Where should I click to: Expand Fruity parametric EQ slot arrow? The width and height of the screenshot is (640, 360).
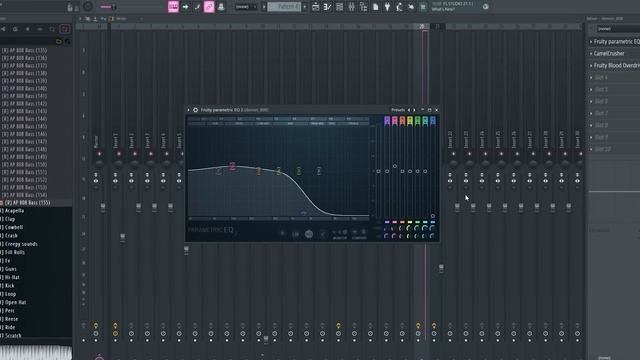tap(591, 42)
